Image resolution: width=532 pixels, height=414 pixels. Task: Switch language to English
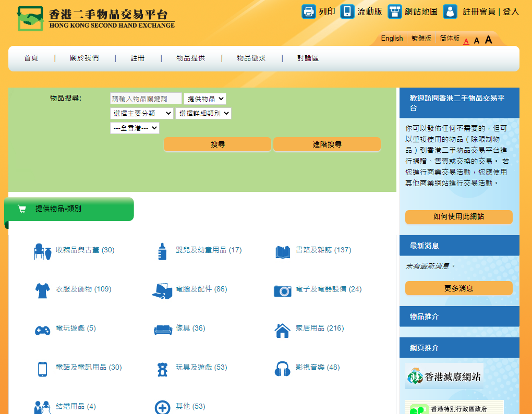pyautogui.click(x=392, y=39)
